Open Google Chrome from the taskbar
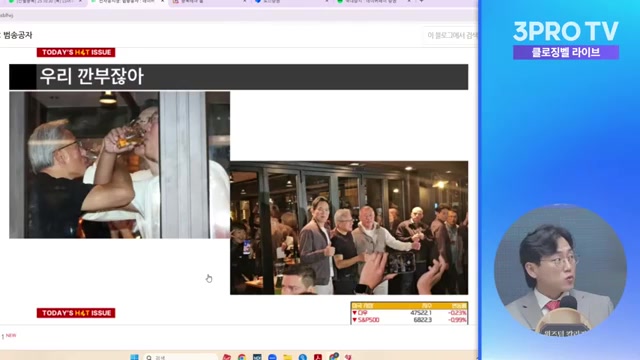 [x=242, y=357]
